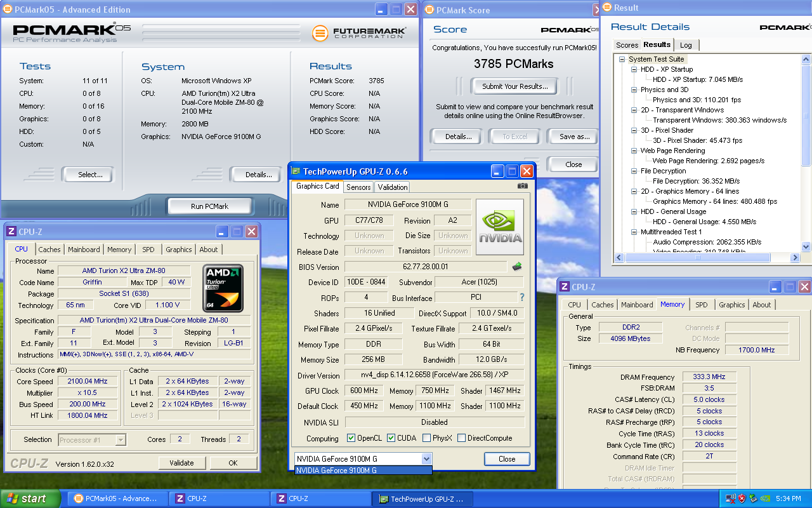The width and height of the screenshot is (812, 508).
Task: Open the Windows Start menu
Action: tap(30, 498)
